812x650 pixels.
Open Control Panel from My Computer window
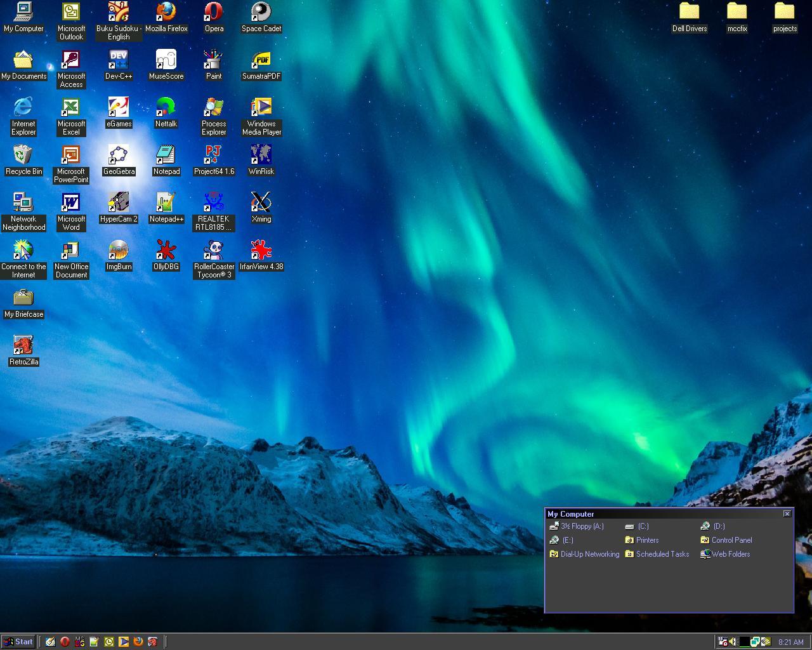point(726,540)
